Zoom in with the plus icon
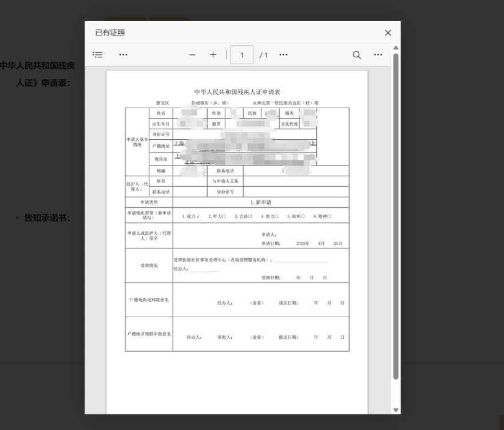504x430 pixels. pos(213,54)
